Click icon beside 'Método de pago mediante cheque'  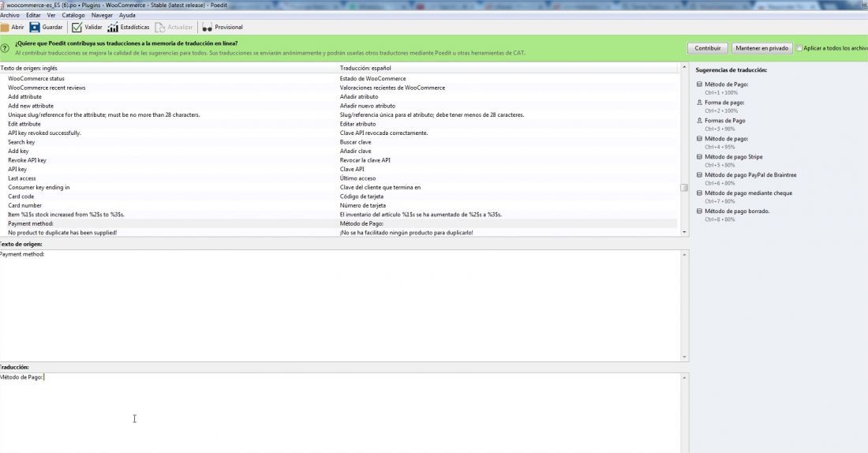699,193
